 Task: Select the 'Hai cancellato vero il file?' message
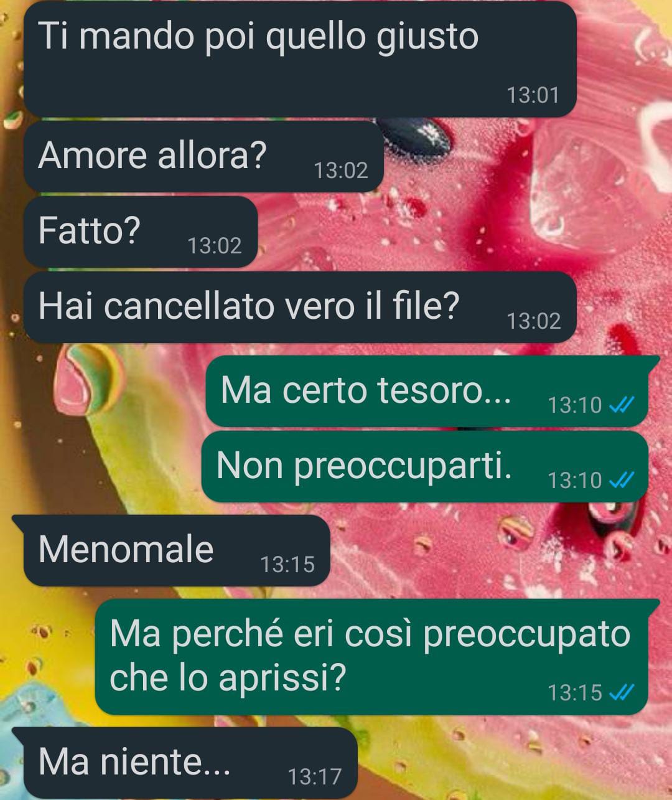coord(300,307)
